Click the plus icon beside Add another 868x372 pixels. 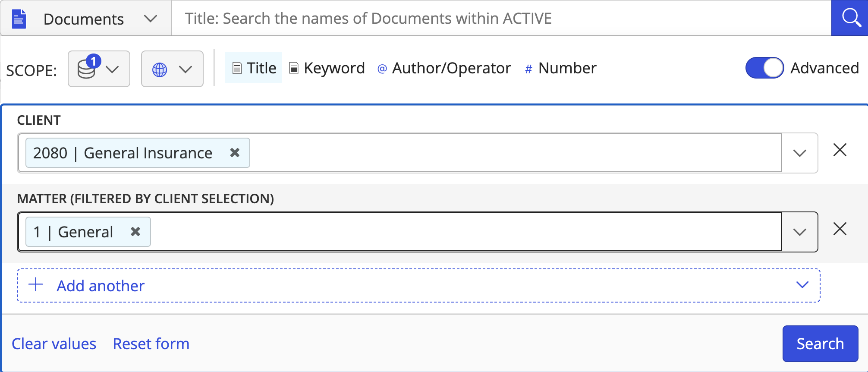click(x=36, y=285)
